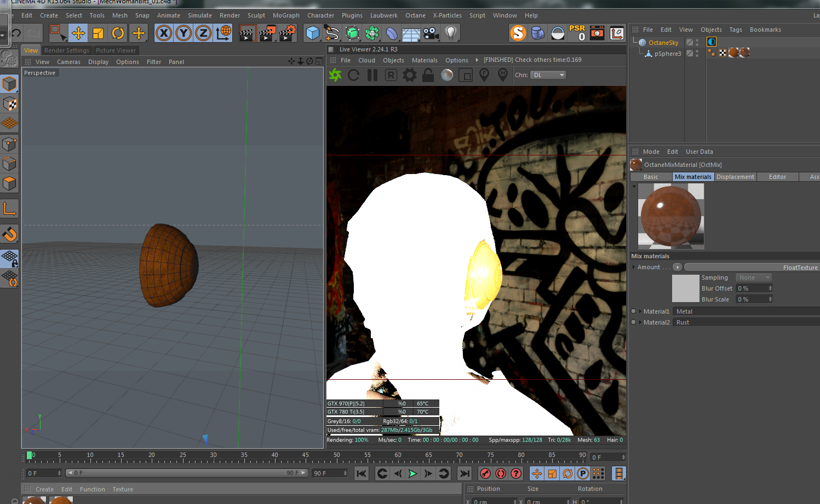This screenshot has height=504, width=820.
Task: Pause the Live Viewer render
Action: click(372, 75)
